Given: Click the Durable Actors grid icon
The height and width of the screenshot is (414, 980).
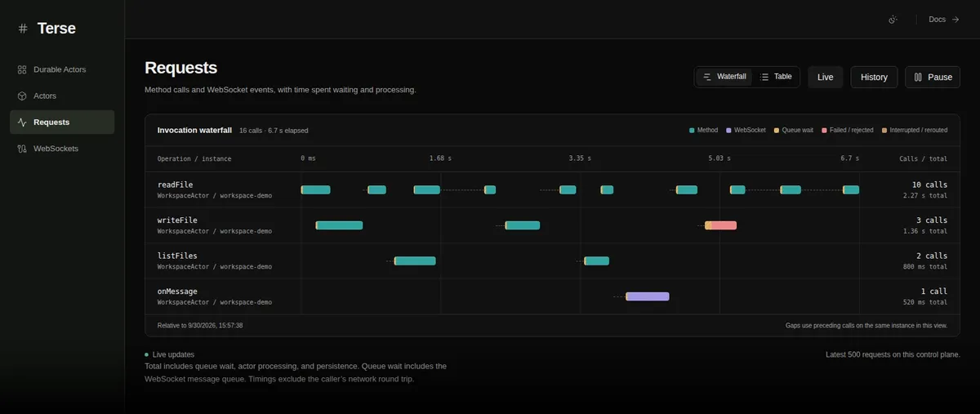Looking at the screenshot, I should point(22,69).
